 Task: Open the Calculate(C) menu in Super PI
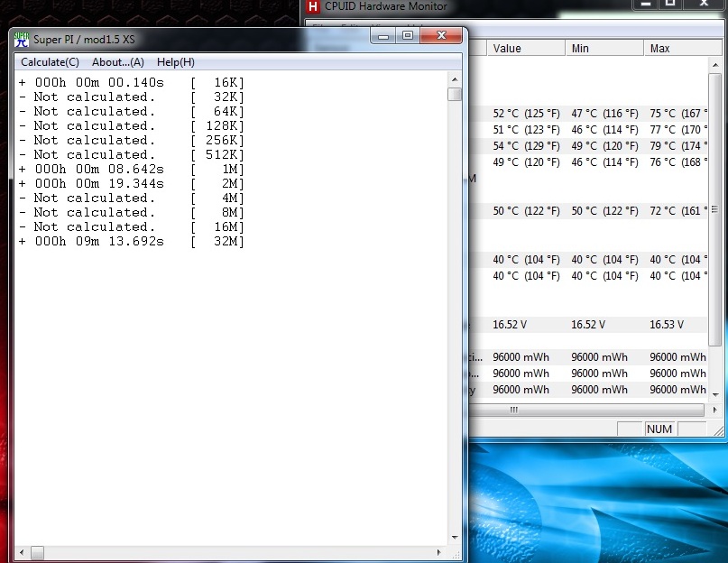point(50,62)
